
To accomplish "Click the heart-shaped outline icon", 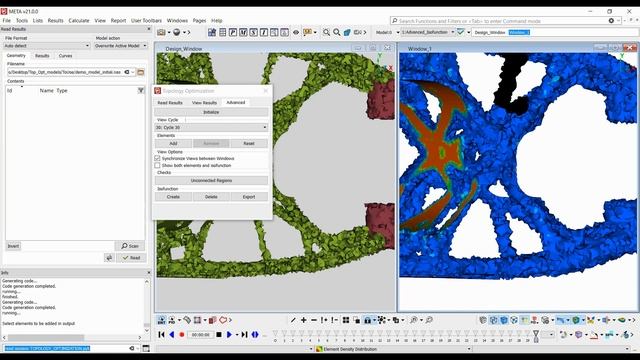I will coord(223,320).
